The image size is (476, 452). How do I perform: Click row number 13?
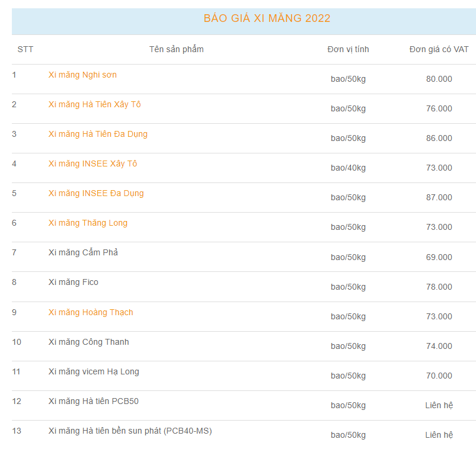[17, 431]
